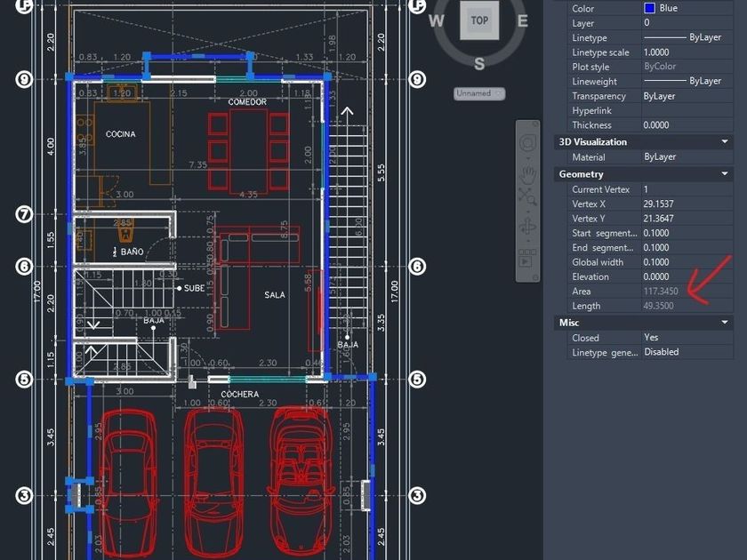Viewport: 747px width, 560px height.
Task: Edit the Vertex Y value 21.3647
Action: coord(687,219)
